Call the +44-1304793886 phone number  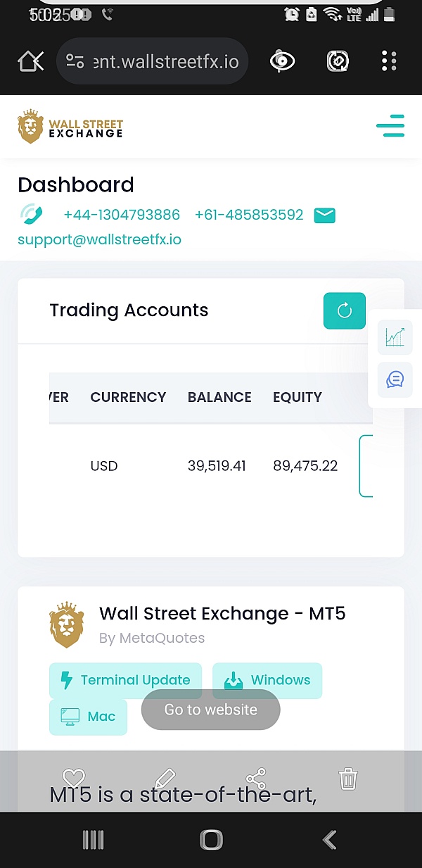[122, 215]
